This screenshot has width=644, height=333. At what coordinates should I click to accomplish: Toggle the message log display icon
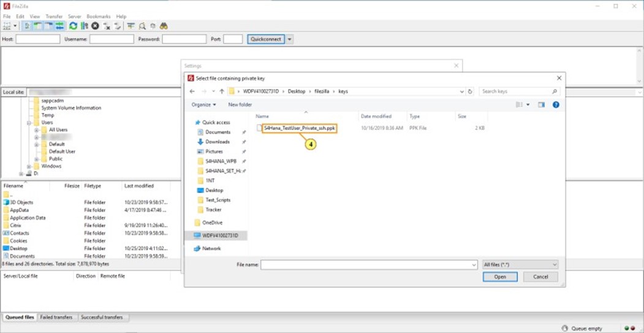click(x=27, y=26)
